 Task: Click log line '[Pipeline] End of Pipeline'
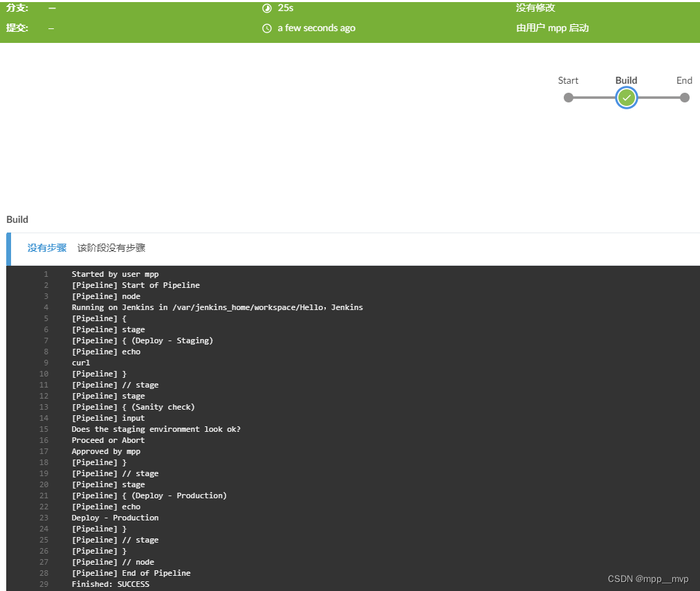click(131, 573)
